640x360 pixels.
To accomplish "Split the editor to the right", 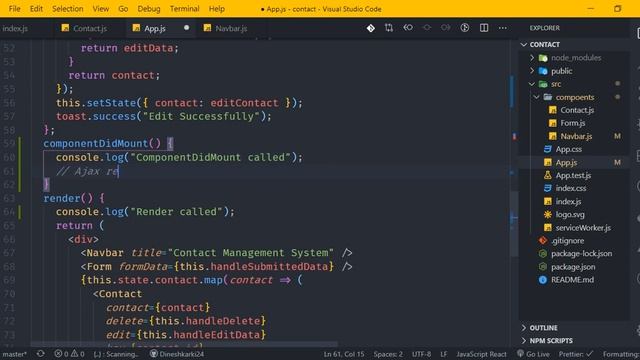I will tap(484, 28).
